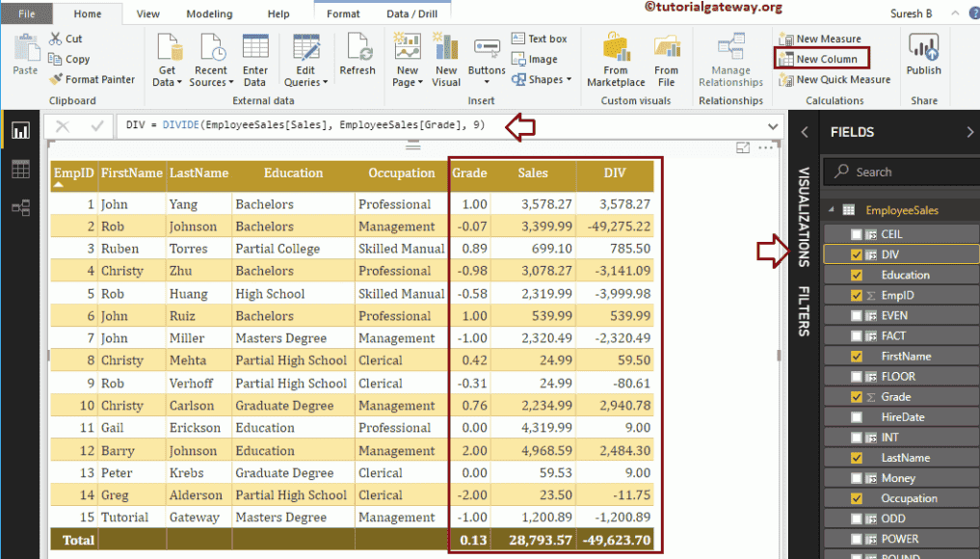
Task: Switch to the Modeling ribbon tab
Action: [x=208, y=13]
